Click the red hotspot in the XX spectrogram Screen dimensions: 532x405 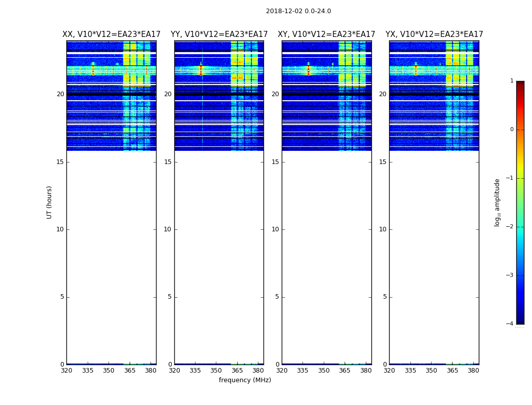[x=93, y=69]
